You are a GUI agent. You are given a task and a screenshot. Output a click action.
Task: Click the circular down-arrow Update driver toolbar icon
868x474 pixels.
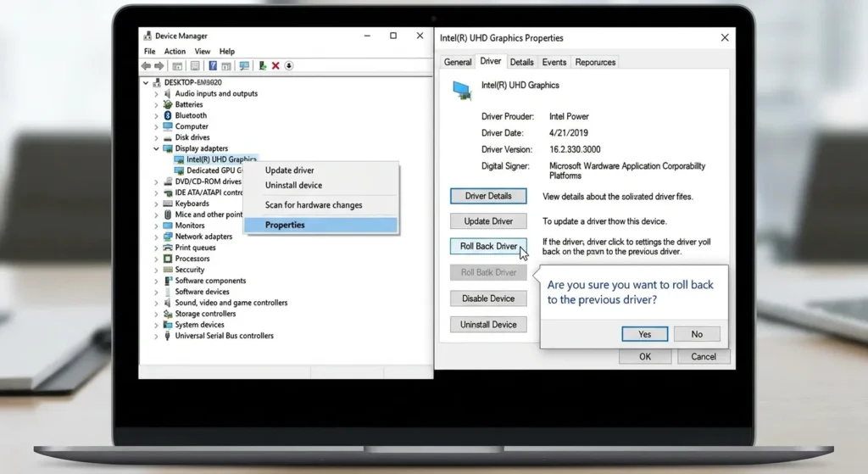(x=289, y=66)
